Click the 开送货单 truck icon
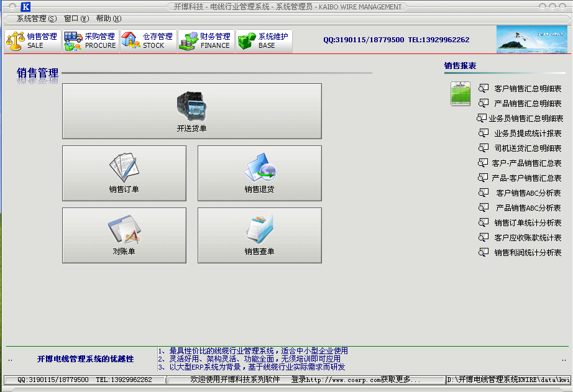 (x=192, y=106)
